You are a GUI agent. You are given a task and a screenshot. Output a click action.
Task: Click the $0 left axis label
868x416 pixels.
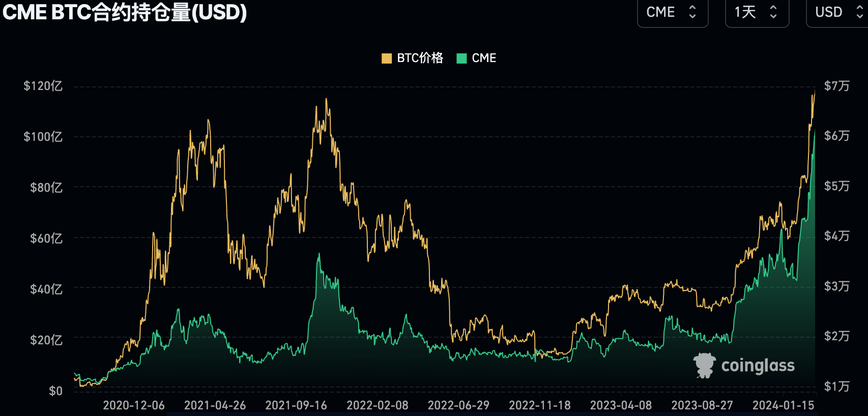[56, 391]
